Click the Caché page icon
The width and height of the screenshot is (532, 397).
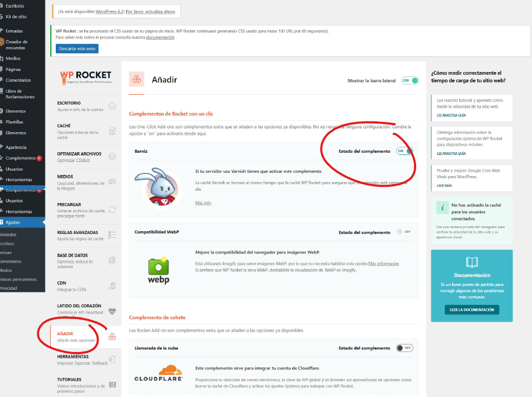[x=113, y=131]
